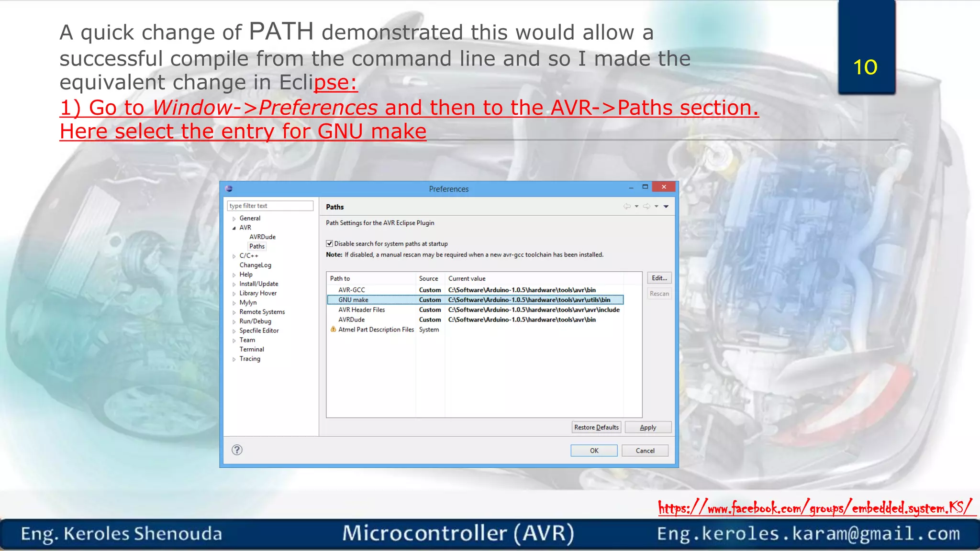This screenshot has width=980, height=551.
Task: Open the back history dropdown arrow
Action: tap(636, 207)
